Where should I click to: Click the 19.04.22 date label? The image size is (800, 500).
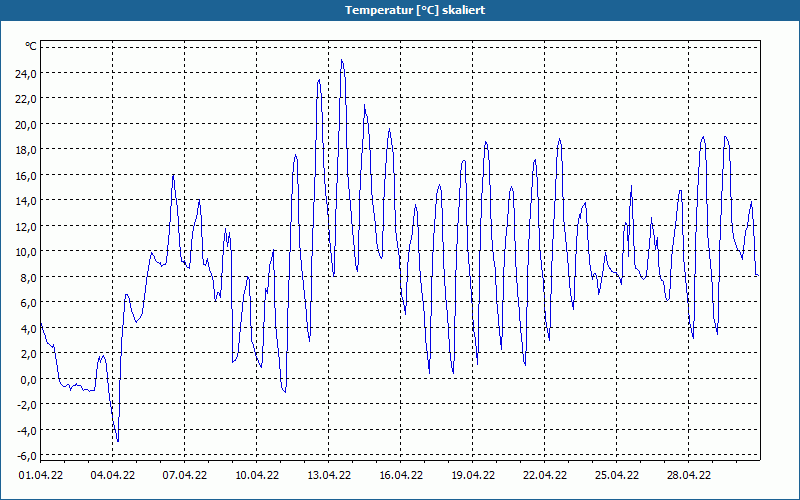click(x=472, y=475)
